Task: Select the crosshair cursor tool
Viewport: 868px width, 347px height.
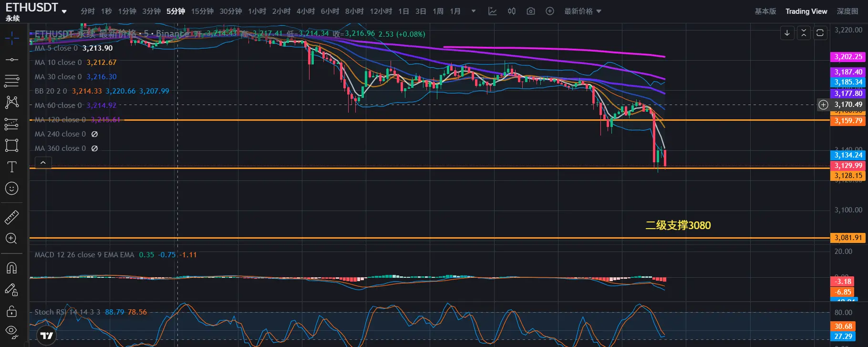Action: click(12, 38)
